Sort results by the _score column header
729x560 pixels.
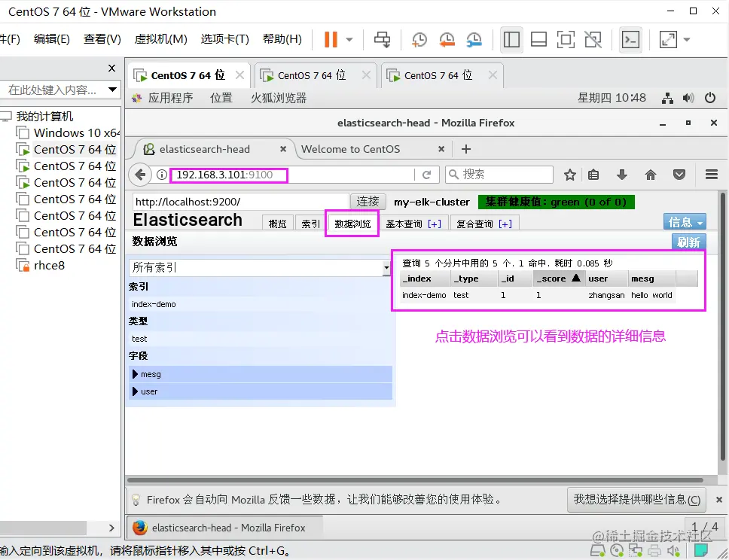click(558, 278)
